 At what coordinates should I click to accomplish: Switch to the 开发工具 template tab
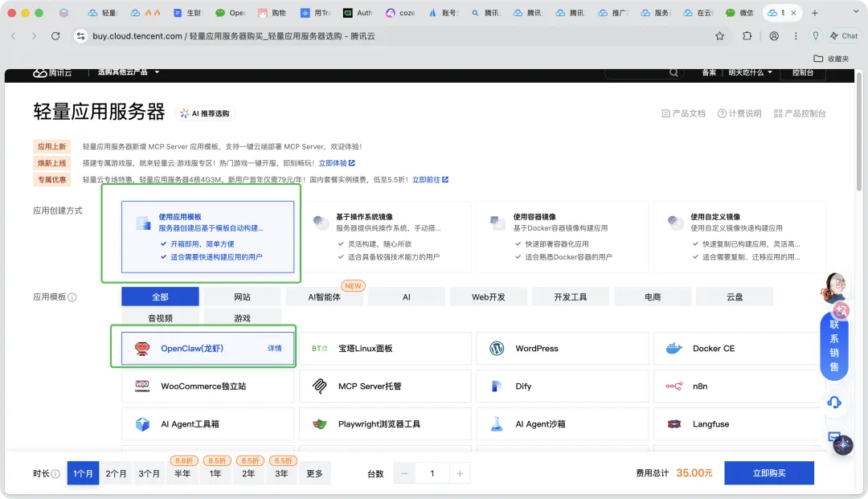[570, 297]
